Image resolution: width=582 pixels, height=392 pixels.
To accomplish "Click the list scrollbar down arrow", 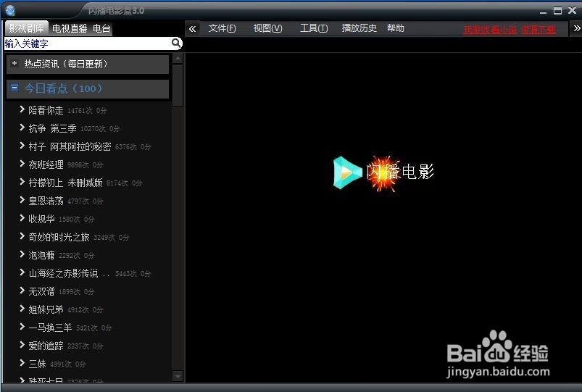I will click(x=178, y=376).
